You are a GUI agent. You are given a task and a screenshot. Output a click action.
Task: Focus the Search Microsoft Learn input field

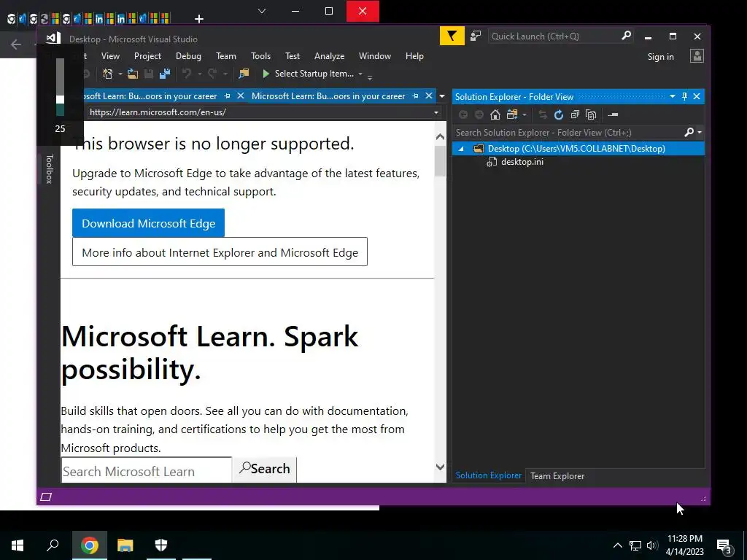146,470
